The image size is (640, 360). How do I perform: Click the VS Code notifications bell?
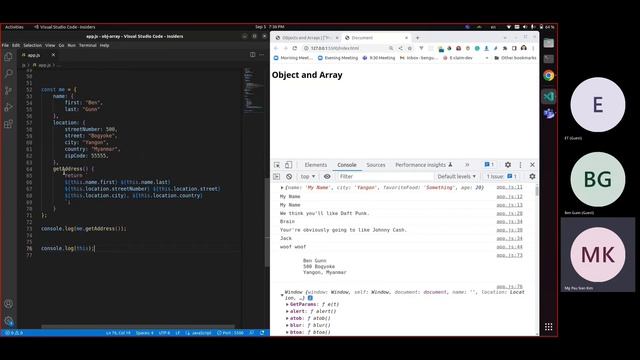pos(262,333)
